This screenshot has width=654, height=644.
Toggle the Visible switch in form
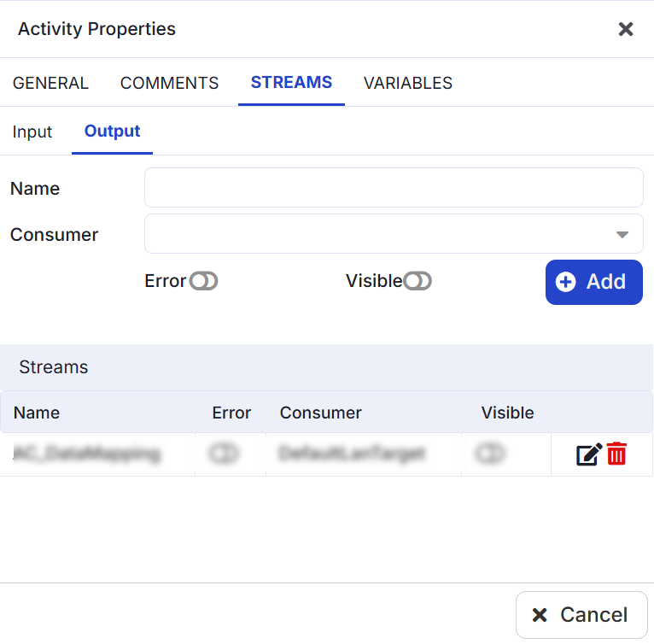click(418, 281)
